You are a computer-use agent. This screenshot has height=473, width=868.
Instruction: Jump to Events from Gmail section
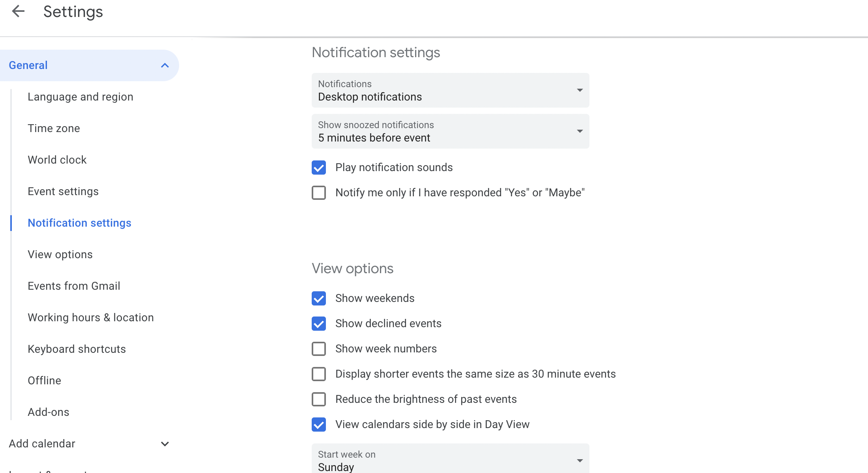[74, 286]
